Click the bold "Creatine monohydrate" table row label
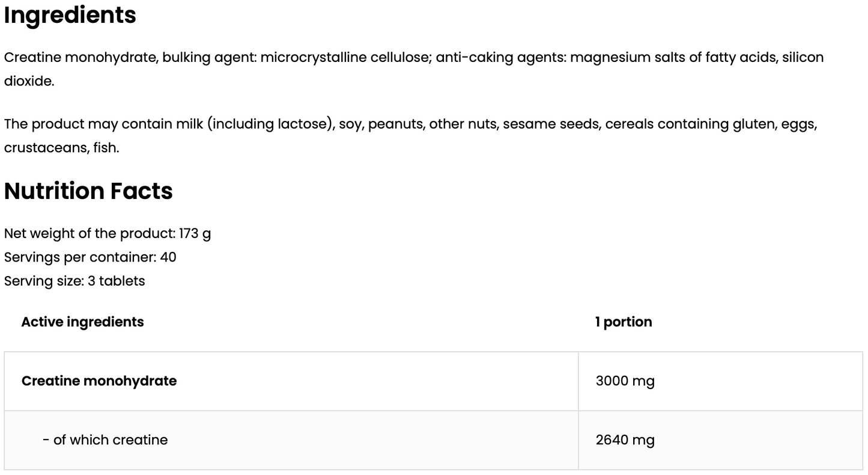 pyautogui.click(x=99, y=381)
